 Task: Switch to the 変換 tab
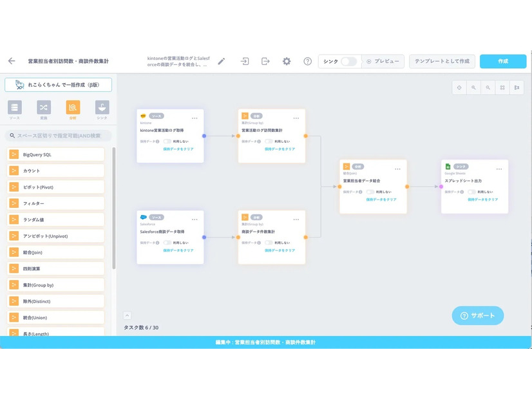(44, 107)
